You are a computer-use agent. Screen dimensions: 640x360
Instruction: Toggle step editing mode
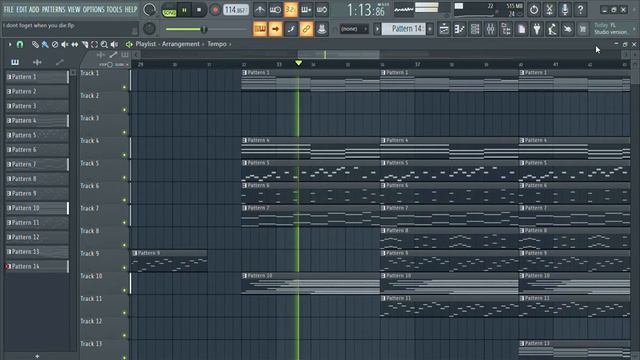291,29
